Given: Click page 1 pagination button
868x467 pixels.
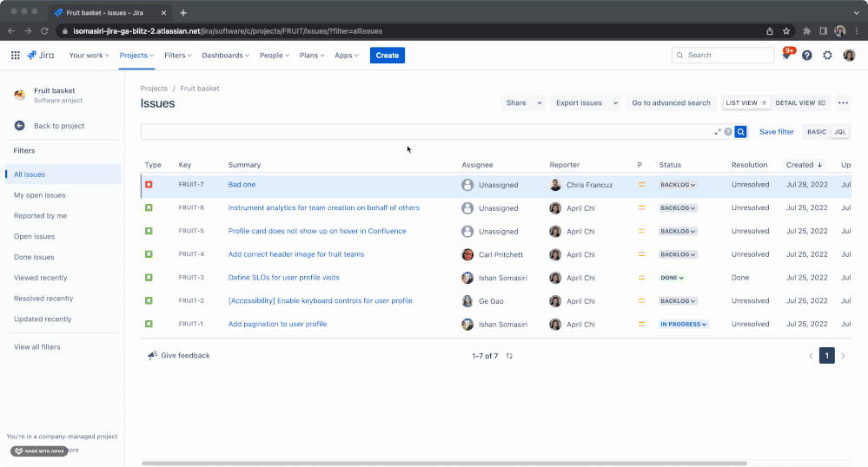Looking at the screenshot, I should pos(827,356).
